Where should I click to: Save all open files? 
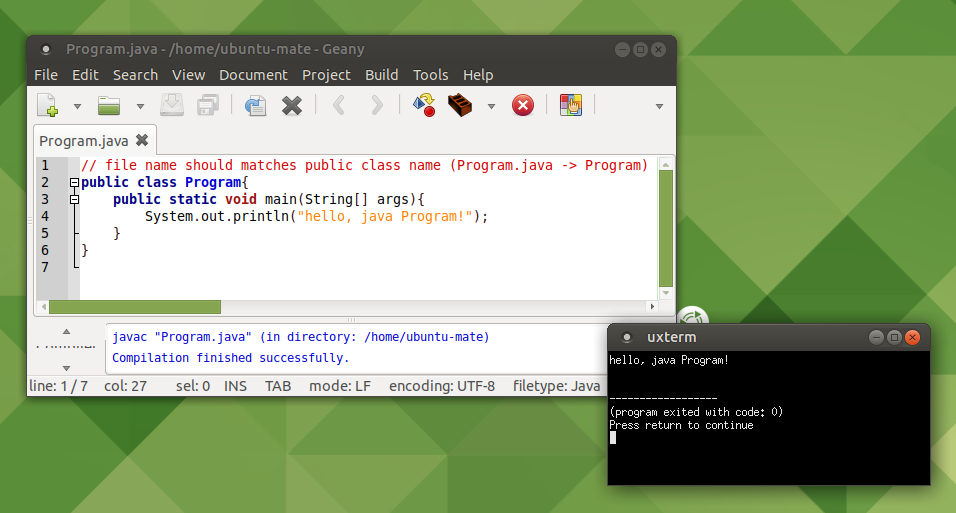[208, 105]
